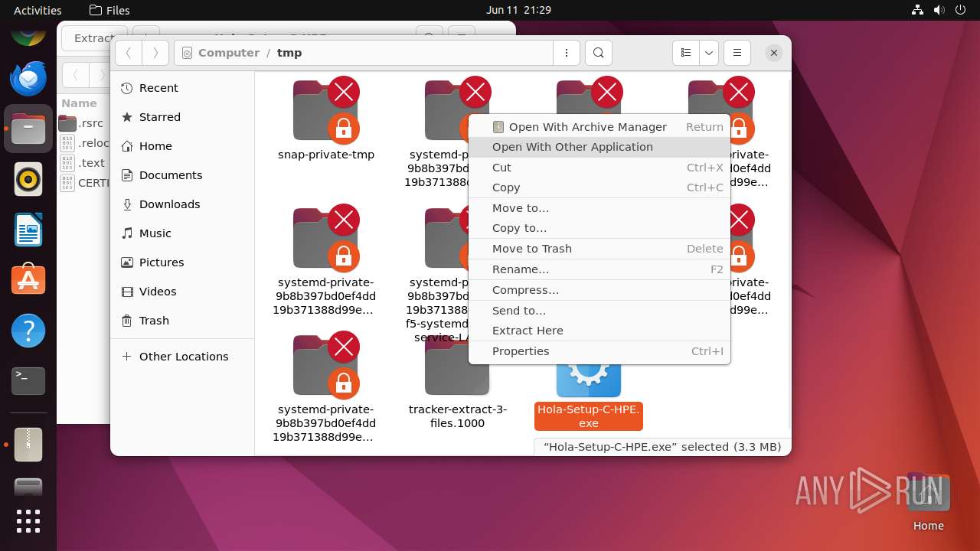Viewport: 980px width, 551px height.
Task: Open Rhythmbox from dock
Action: pos(28,180)
